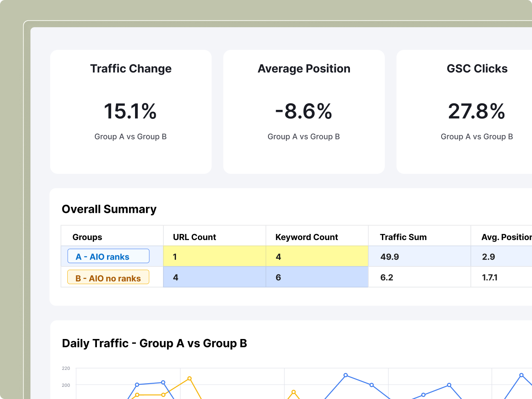The image size is (532, 399).
Task: Click Avg. Position value 2.9
Action: [488, 257]
